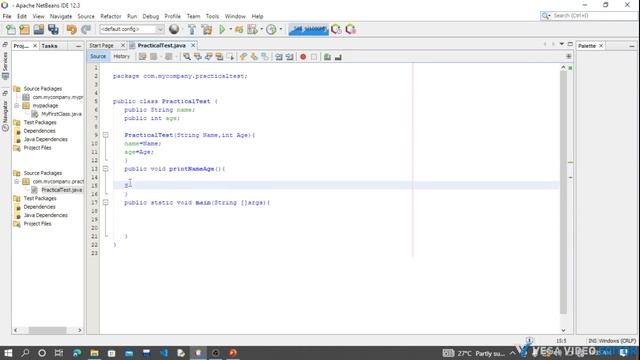Open the Refactor menu
The width and height of the screenshot is (640, 360).
click(111, 16)
